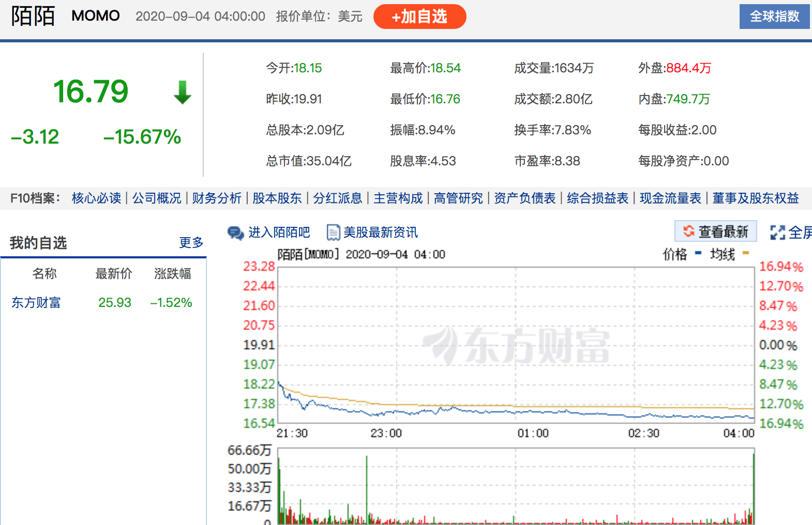Click the MOMO ticker symbol in header
Image resolution: width=812 pixels, height=525 pixels.
point(96,16)
